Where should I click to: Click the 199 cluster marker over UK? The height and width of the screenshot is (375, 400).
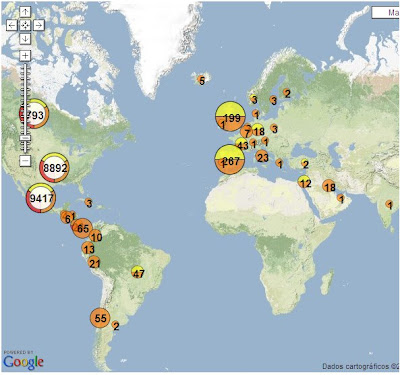click(x=230, y=116)
